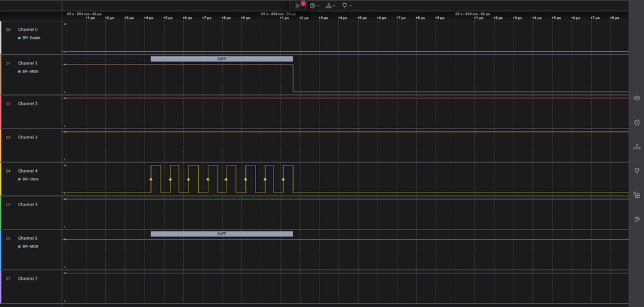
Task: Click the D4 channel index
Action: coord(8,171)
